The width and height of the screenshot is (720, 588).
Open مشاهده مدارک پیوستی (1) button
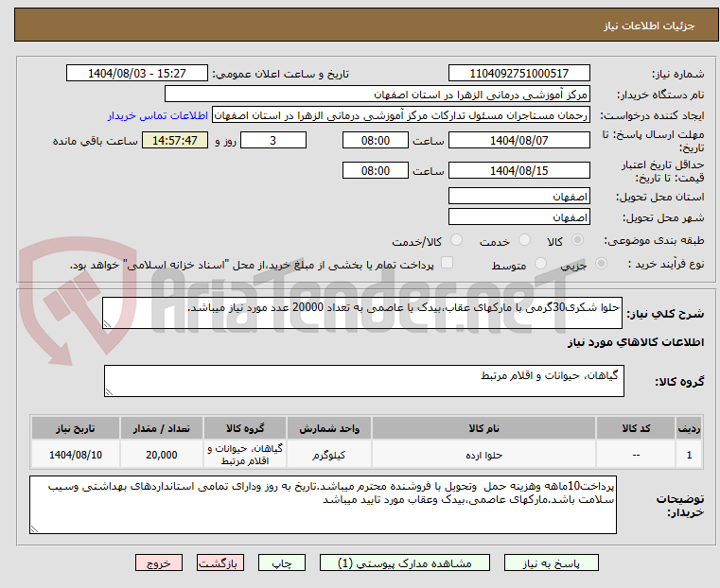tap(405, 562)
